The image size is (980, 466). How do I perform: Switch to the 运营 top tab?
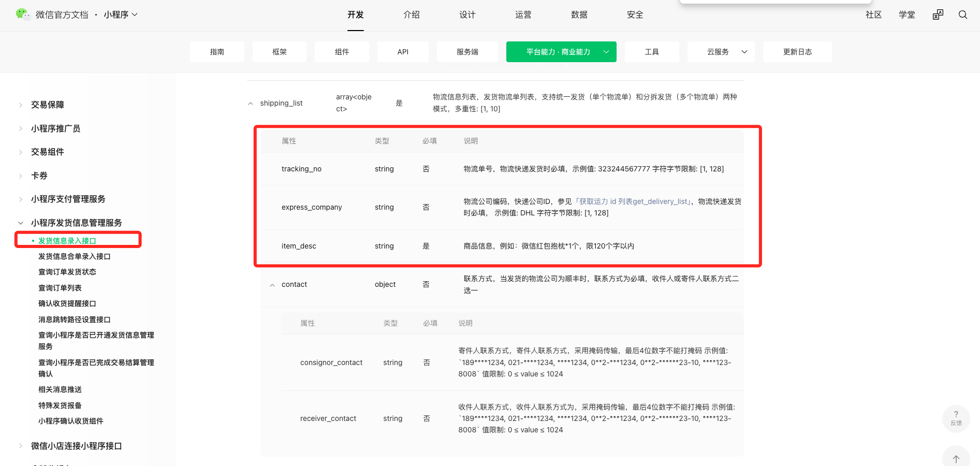click(523, 15)
